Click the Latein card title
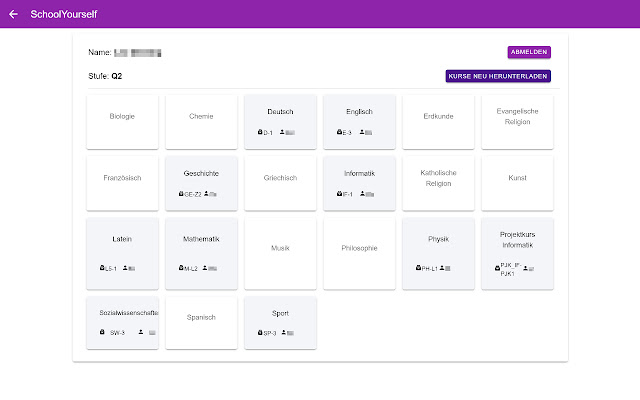Viewport: 640px width, 400px height. [x=122, y=239]
